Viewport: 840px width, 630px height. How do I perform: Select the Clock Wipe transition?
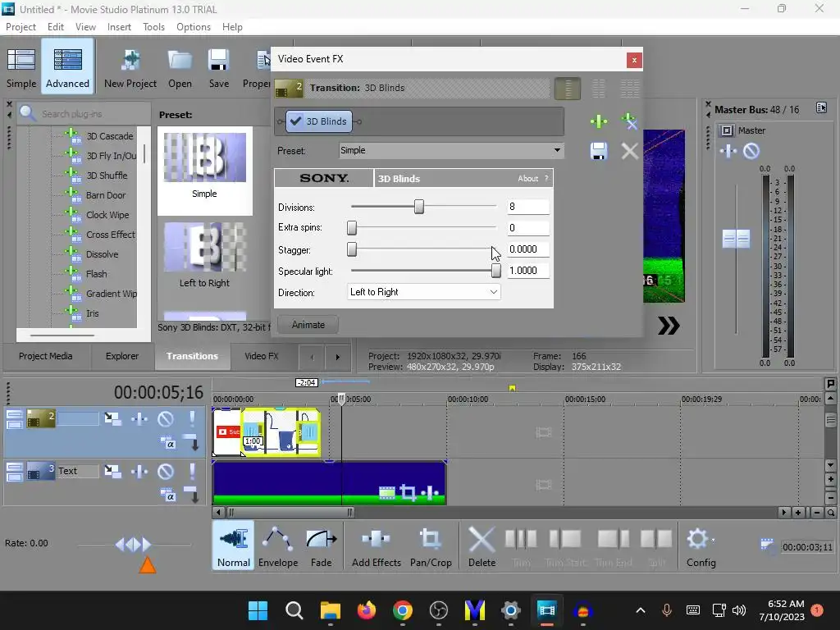(107, 215)
